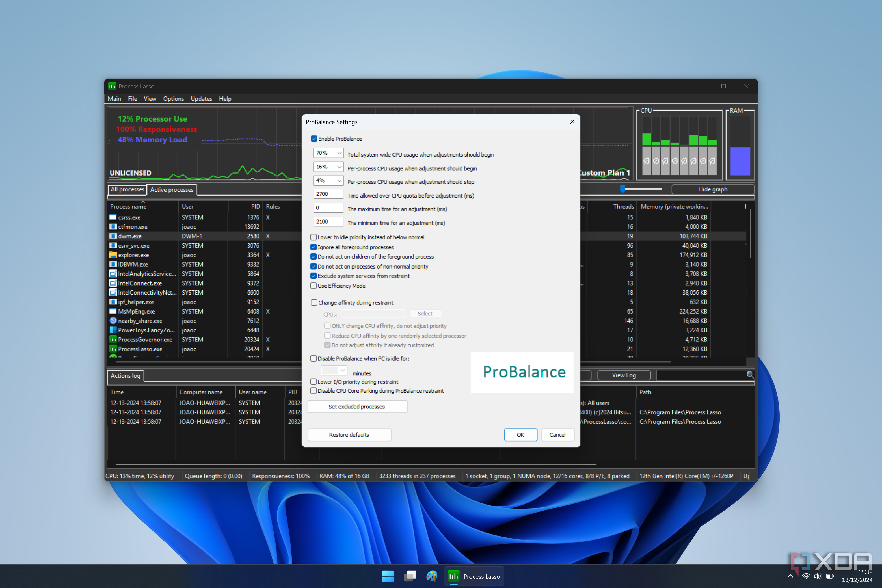Click the 2700 time allowed field
Viewport: 882px width, 588px height.
(x=328, y=194)
